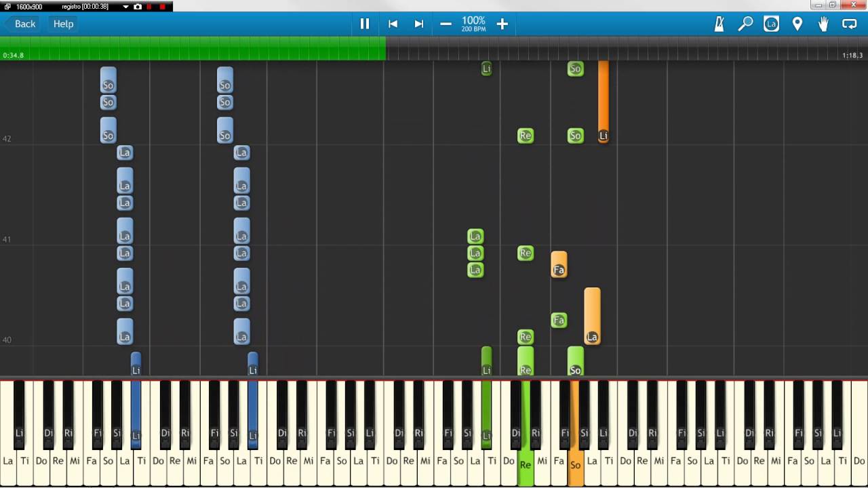Click the 1:18.3 total time label
Image resolution: width=868 pixels, height=488 pixels.
point(852,56)
